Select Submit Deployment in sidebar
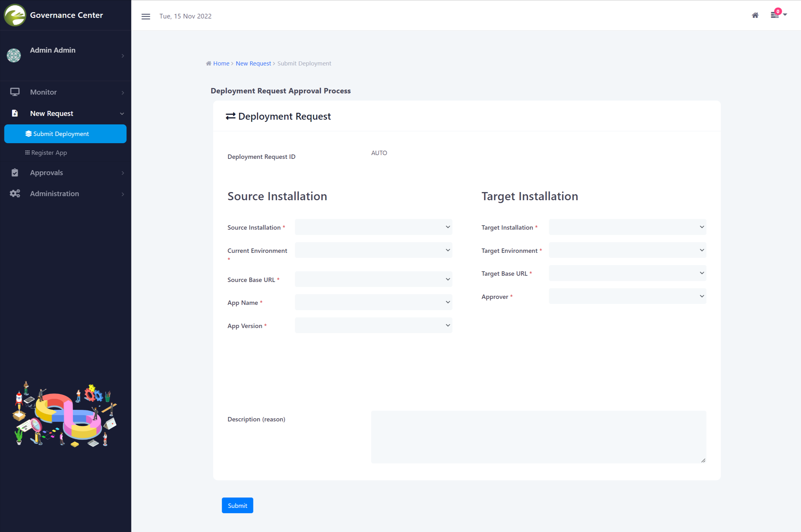Image resolution: width=801 pixels, height=532 pixels. [65, 134]
